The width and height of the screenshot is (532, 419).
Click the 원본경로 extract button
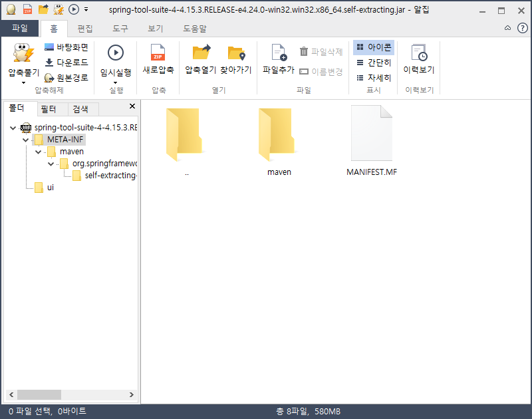[x=66, y=78]
